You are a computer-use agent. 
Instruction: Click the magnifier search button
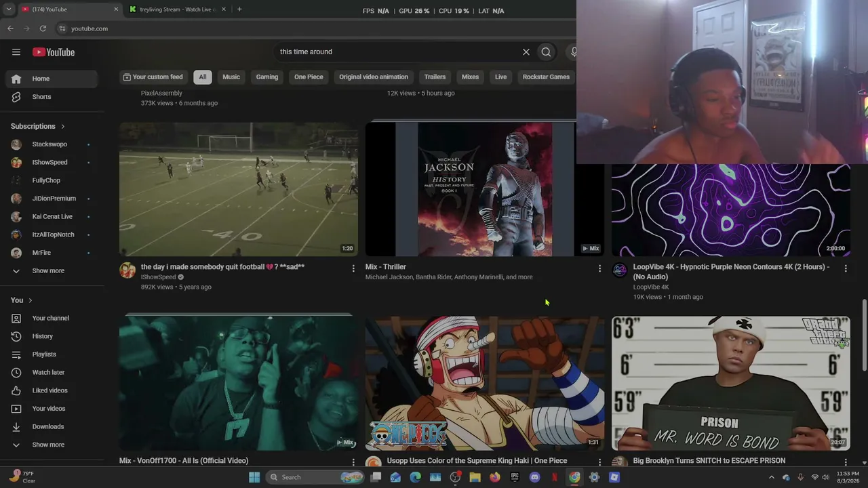[546, 52]
